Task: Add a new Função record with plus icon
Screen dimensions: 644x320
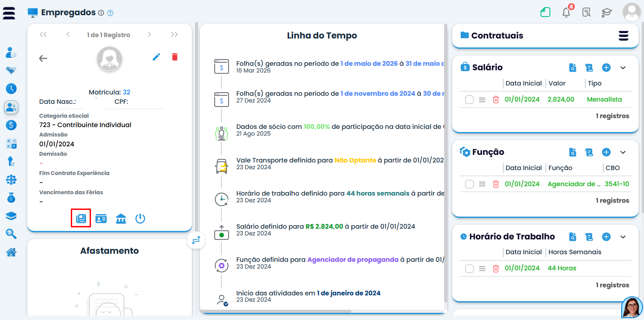Action: [606, 152]
